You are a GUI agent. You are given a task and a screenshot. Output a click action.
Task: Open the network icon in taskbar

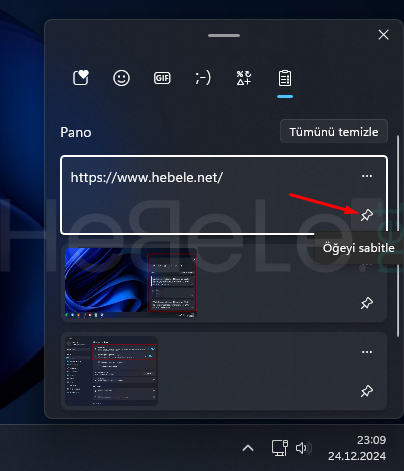pos(280,448)
